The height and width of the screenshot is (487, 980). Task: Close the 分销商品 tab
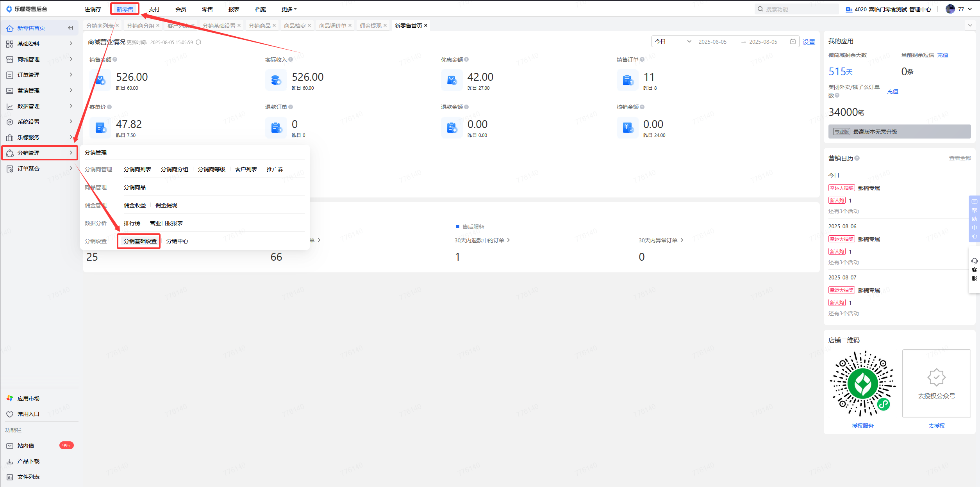point(274,25)
